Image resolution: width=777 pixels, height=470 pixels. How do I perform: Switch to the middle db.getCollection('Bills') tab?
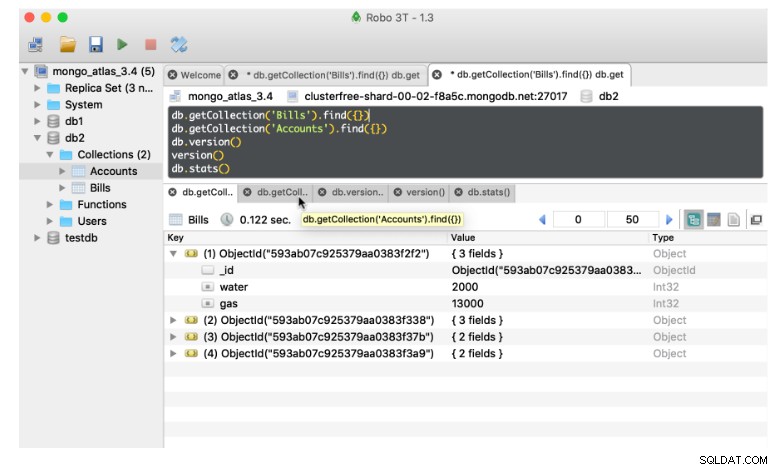[x=333, y=75]
